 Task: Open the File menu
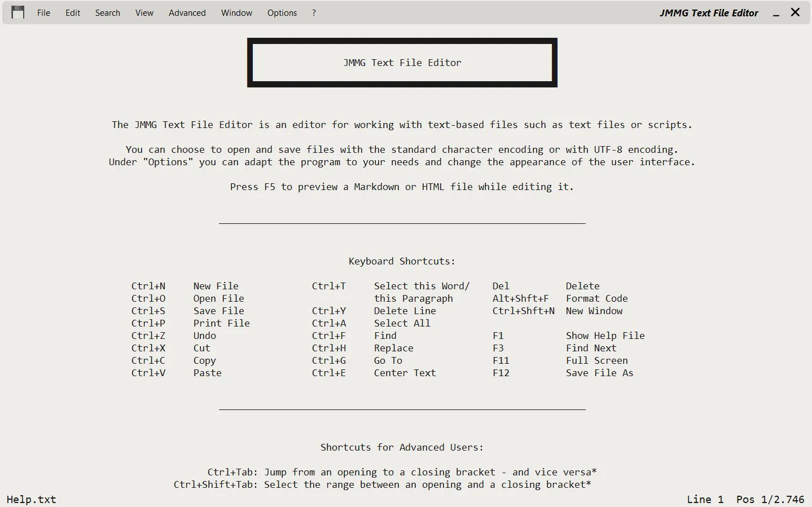pyautogui.click(x=43, y=12)
